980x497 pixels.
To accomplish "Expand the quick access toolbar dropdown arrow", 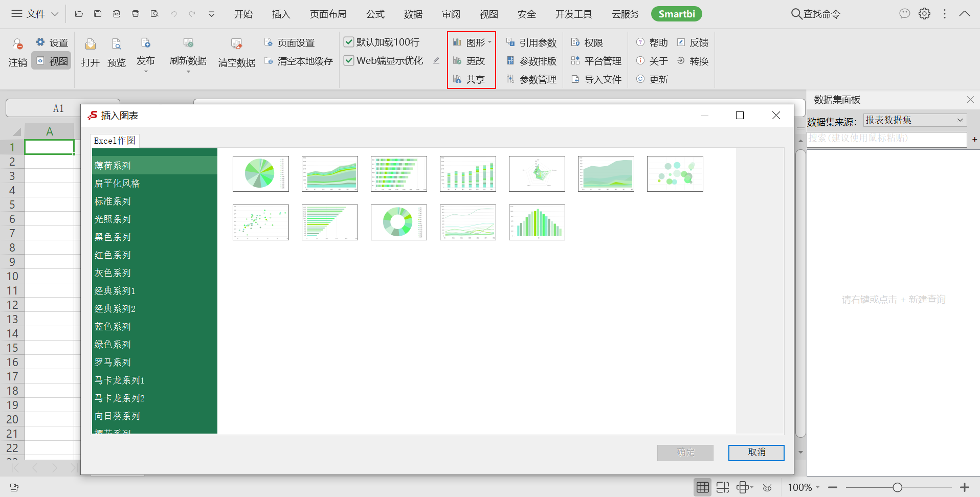I will [211, 14].
